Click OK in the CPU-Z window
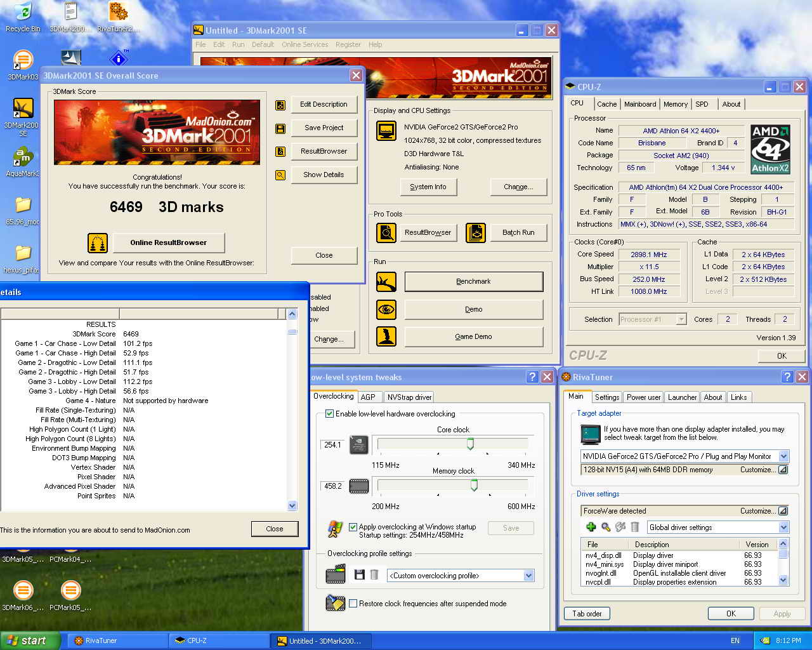The width and height of the screenshot is (812, 650). coord(782,356)
